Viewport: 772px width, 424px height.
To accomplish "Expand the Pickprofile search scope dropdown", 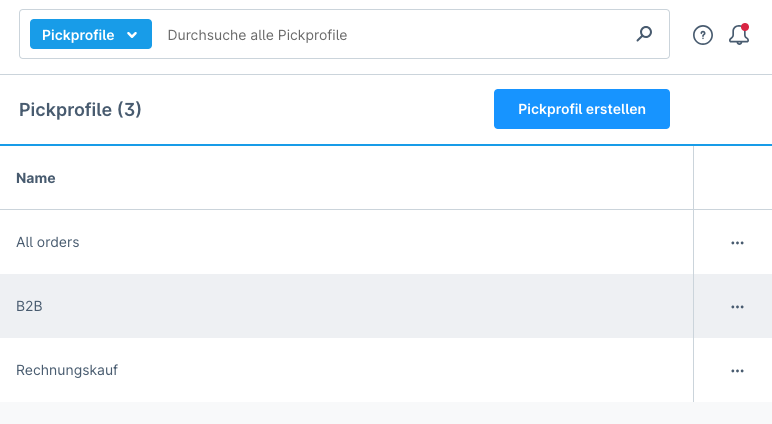I will [x=90, y=35].
